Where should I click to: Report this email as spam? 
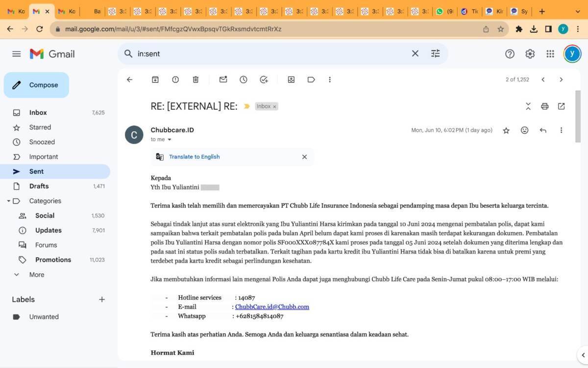[x=175, y=79]
